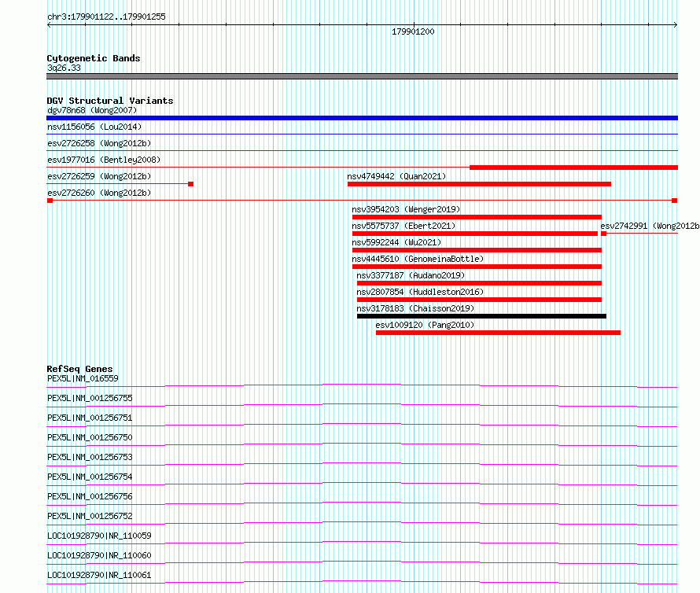Viewport: 700px width, 593px height.
Task: Open variant esv2726258 (Wong2012b)
Action: (x=99, y=143)
